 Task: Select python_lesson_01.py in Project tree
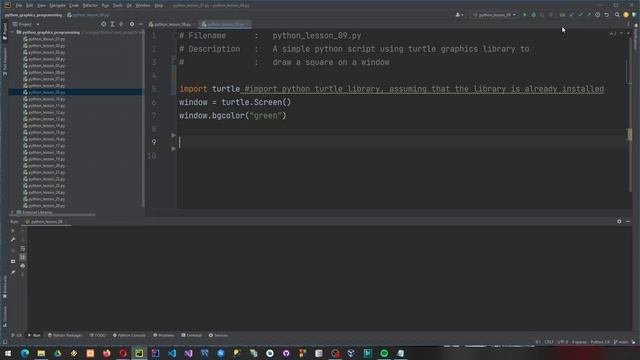(x=47, y=39)
